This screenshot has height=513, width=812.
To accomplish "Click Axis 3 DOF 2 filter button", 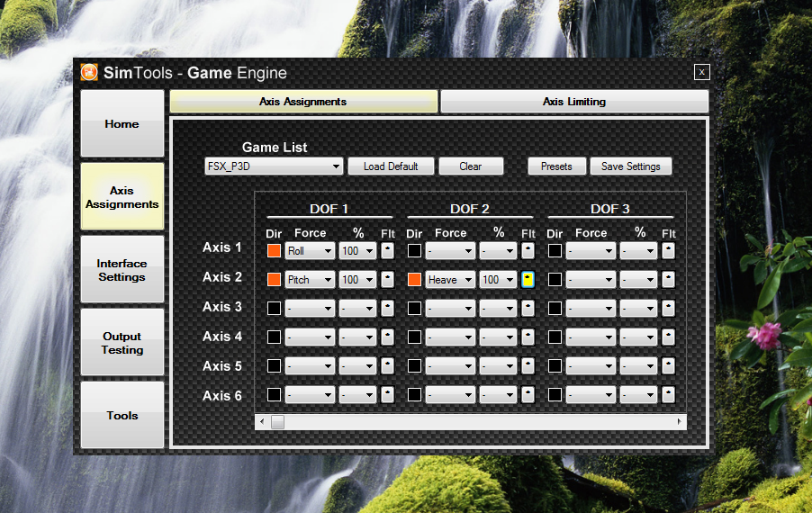I will click(x=528, y=309).
